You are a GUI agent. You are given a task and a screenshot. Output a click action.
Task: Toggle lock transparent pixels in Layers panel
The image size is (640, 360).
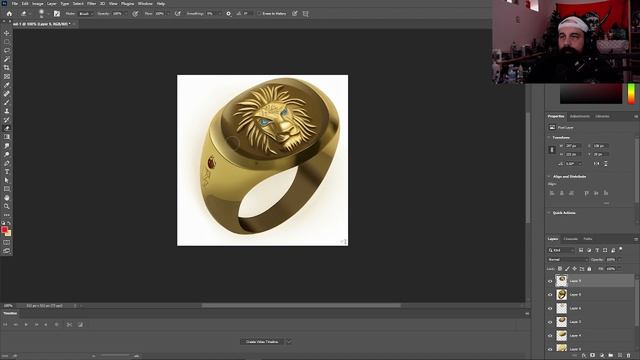pos(560,269)
